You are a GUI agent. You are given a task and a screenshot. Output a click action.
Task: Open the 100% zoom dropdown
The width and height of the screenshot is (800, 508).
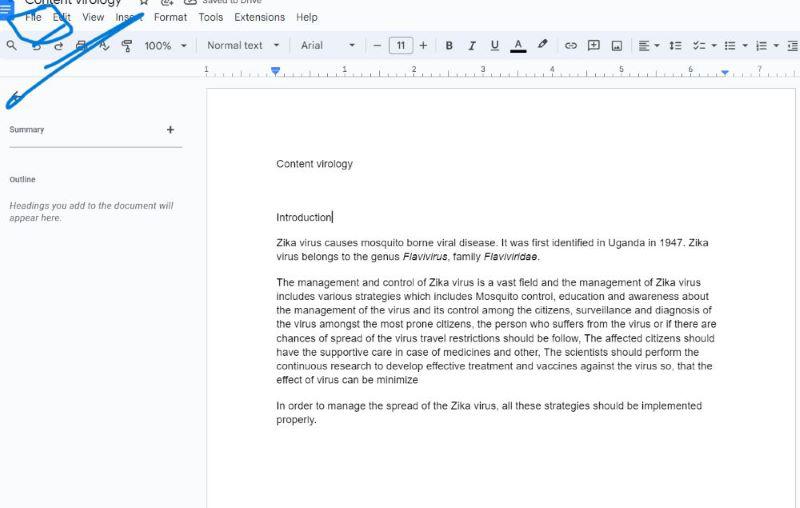[165, 46]
